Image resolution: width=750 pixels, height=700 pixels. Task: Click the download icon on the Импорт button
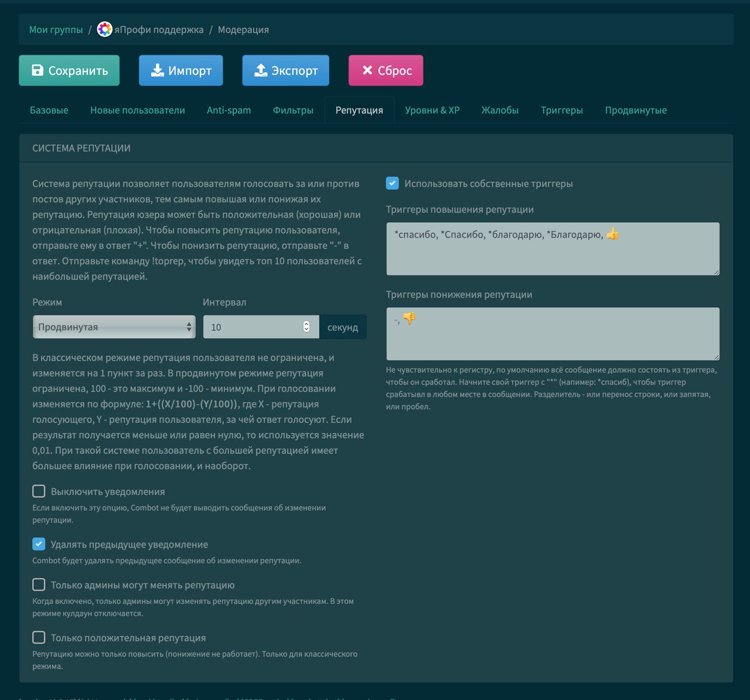pyautogui.click(x=157, y=70)
